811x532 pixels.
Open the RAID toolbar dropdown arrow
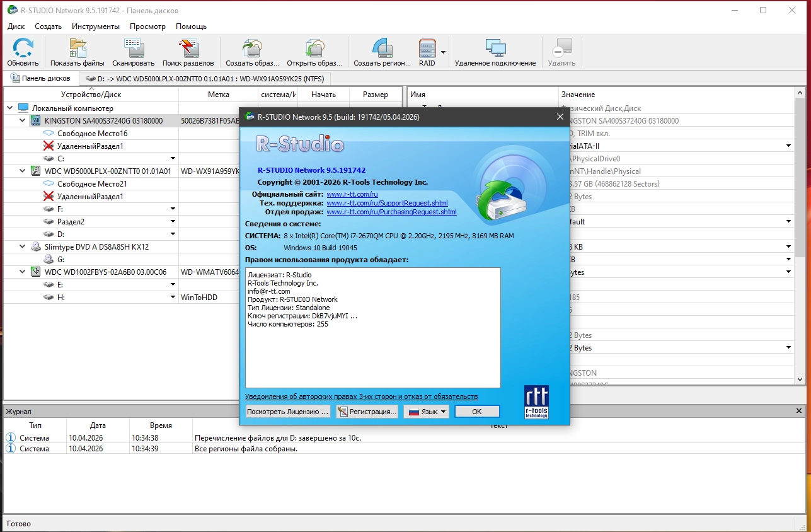point(444,52)
